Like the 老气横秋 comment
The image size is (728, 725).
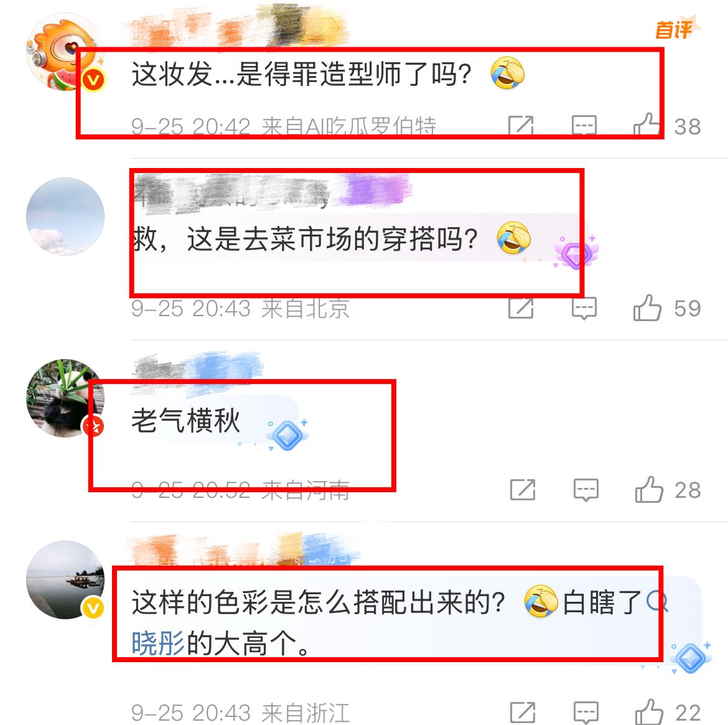coord(648,490)
